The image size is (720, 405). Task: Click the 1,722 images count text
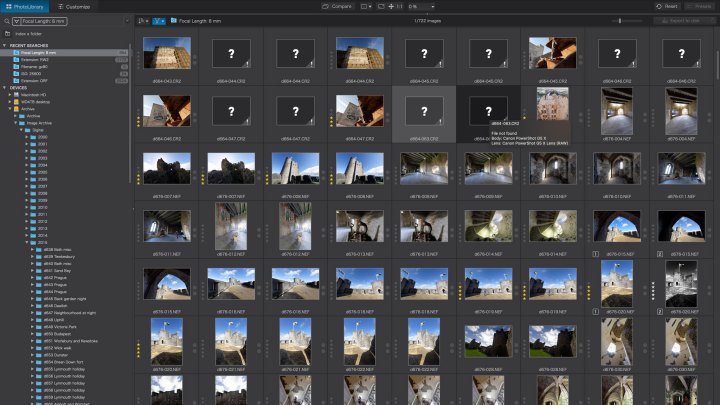[x=428, y=21]
